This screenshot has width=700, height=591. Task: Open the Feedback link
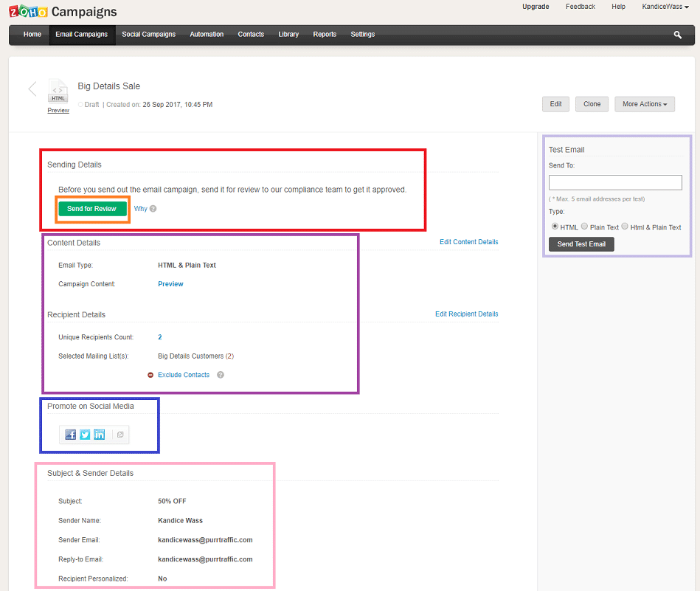[581, 7]
